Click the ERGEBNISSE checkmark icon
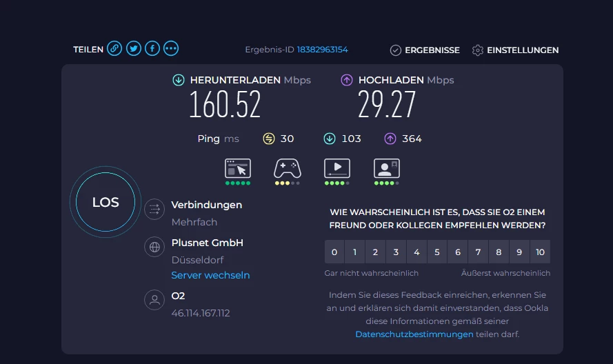The image size is (613, 364). (x=396, y=50)
